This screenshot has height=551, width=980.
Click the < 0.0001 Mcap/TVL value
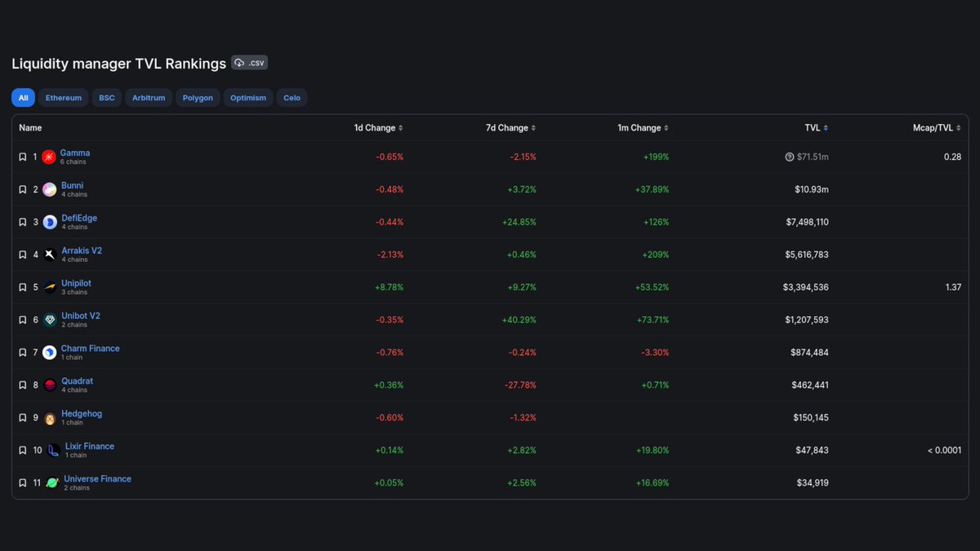click(944, 451)
